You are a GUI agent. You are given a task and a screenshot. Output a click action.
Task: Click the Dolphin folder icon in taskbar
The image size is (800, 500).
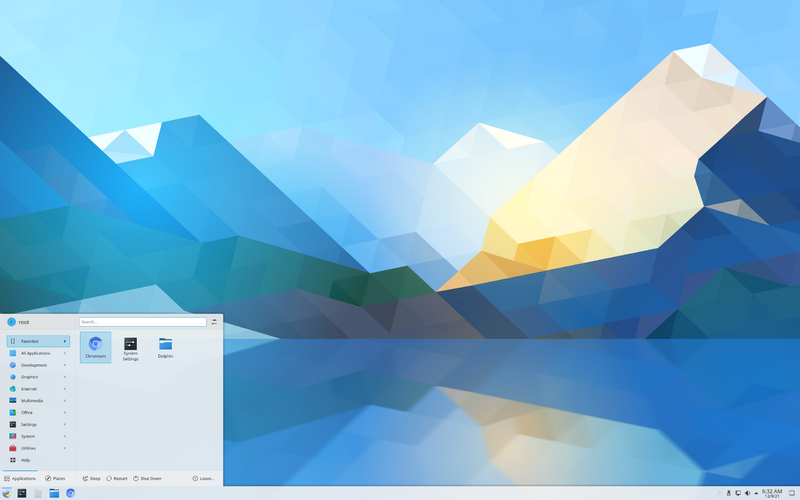(x=55, y=493)
